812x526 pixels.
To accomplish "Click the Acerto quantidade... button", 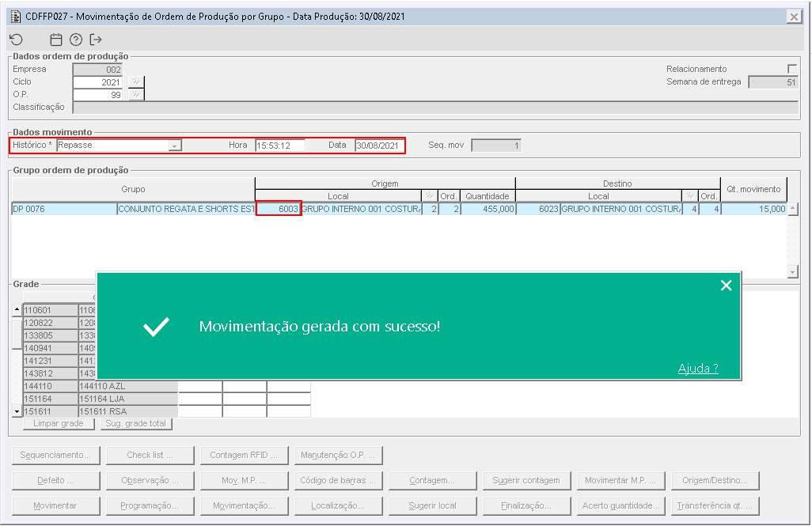I will click(x=621, y=505).
